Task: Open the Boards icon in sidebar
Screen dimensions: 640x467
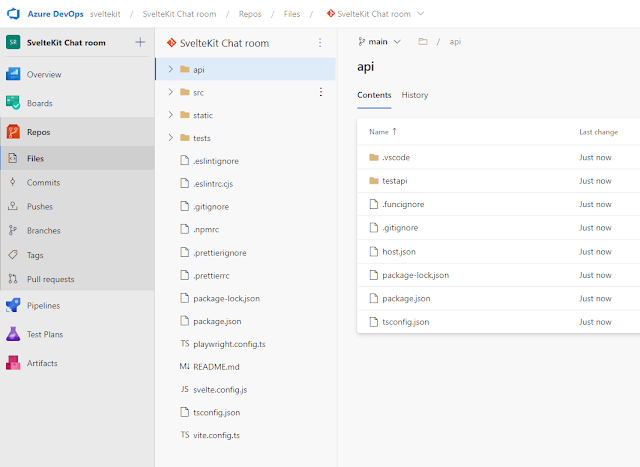Action: coord(13,103)
